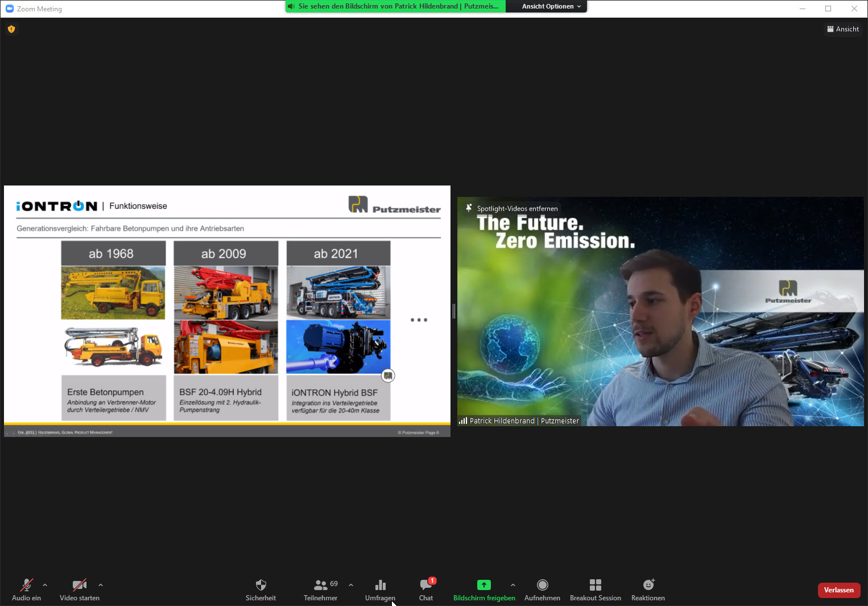
Task: Expand arrow next to Teilnehmer
Action: (x=351, y=585)
